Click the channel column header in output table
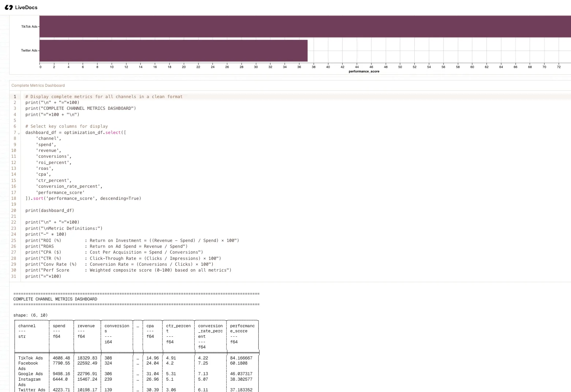This screenshot has height=392, width=571. 27,326
